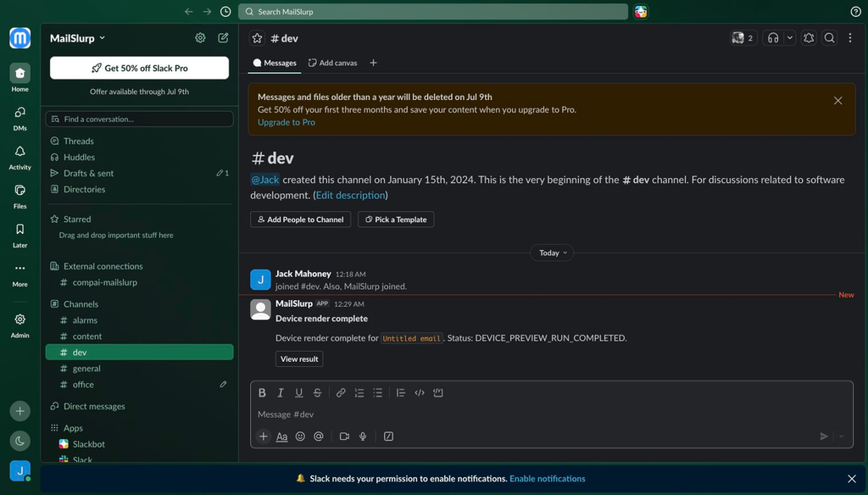Open the Later bookmark

pyautogui.click(x=20, y=236)
